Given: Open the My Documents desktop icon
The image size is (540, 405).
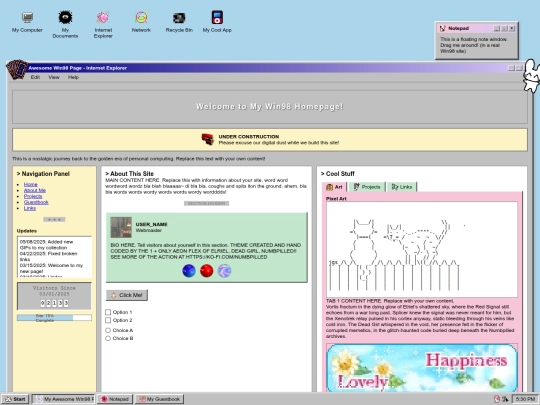Looking at the screenshot, I should (x=65, y=24).
